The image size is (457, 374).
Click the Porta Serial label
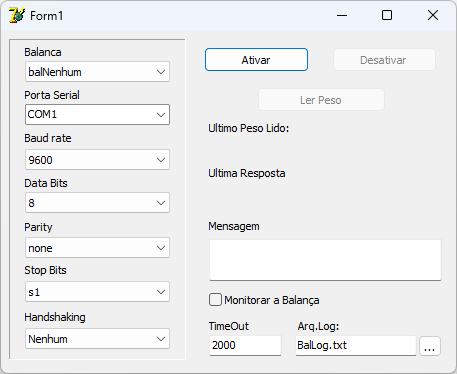point(52,95)
